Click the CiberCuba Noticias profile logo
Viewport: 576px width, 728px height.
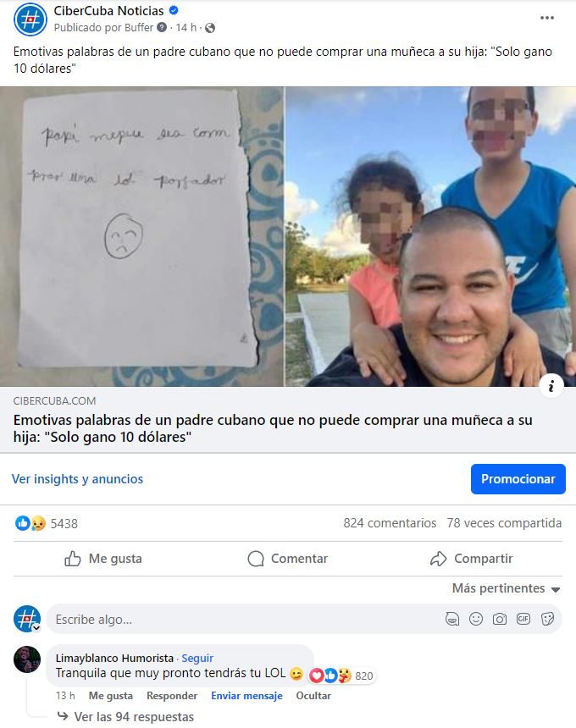tap(30, 19)
